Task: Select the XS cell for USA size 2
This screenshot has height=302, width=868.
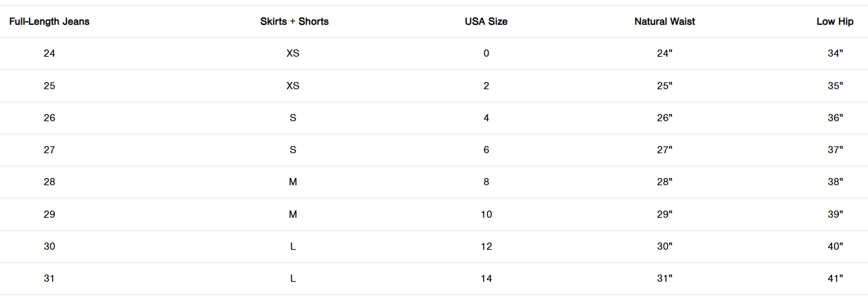Action: pyautogui.click(x=293, y=86)
